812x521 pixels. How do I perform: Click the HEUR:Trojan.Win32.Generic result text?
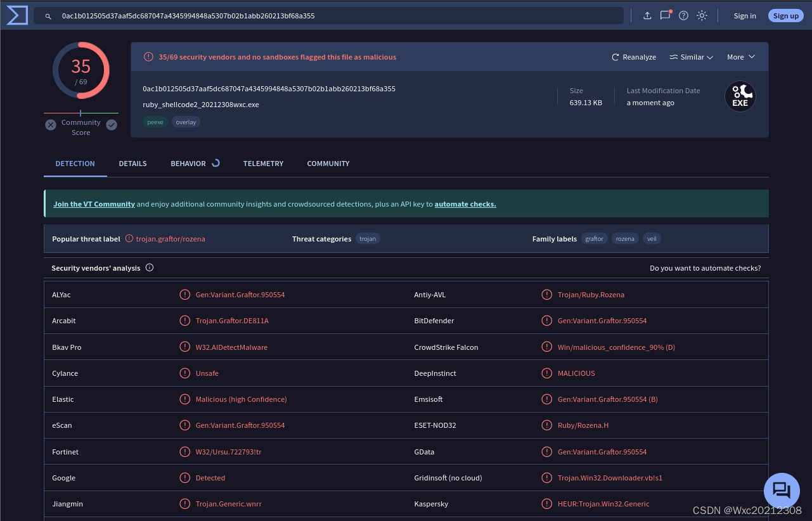click(x=603, y=504)
